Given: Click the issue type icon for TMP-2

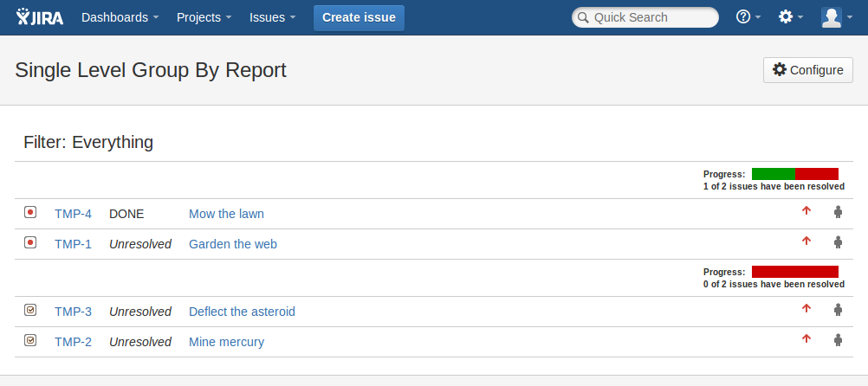Looking at the screenshot, I should [x=30, y=340].
